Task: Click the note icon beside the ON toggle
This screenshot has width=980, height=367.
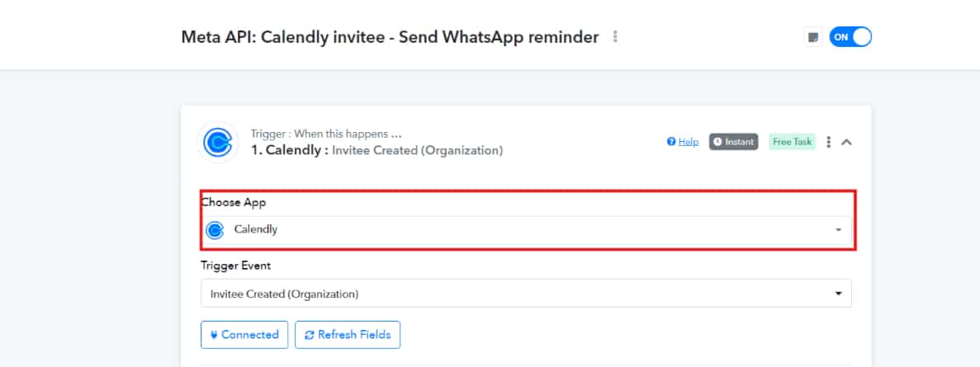Action: (813, 37)
